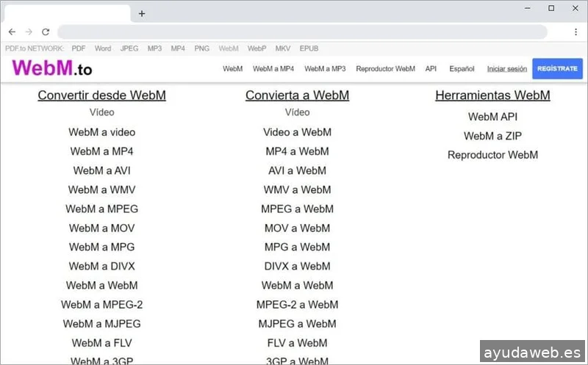Reload the page with refresh icon
Screen dimensions: 588x365
tap(46, 32)
